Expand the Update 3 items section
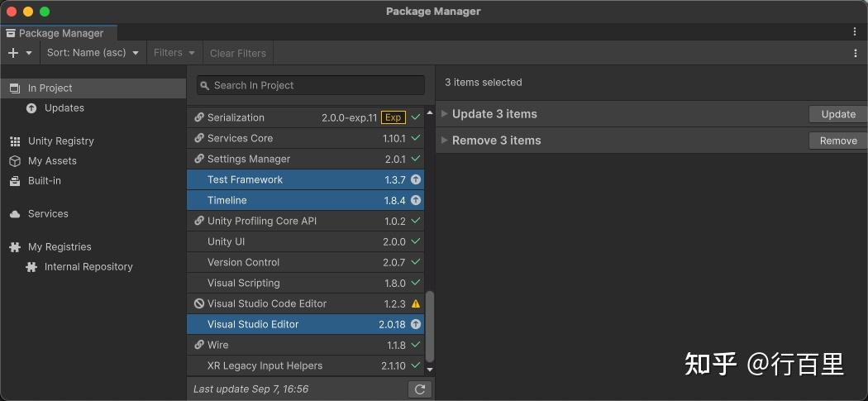This screenshot has width=868, height=401. tap(444, 114)
